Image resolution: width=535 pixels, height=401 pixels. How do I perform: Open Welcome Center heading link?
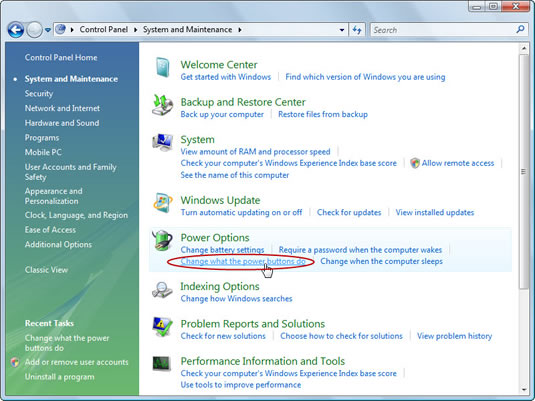click(219, 65)
